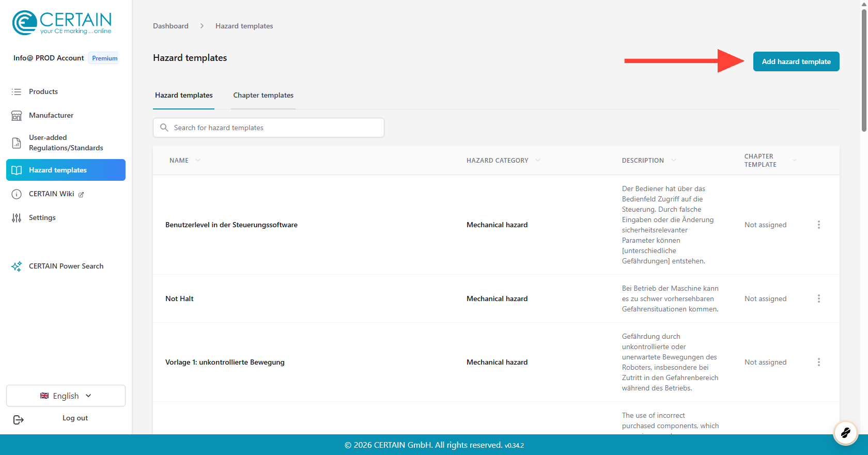This screenshot has height=455, width=868.
Task: Click the Hazard templates page heading
Action: (x=190, y=58)
